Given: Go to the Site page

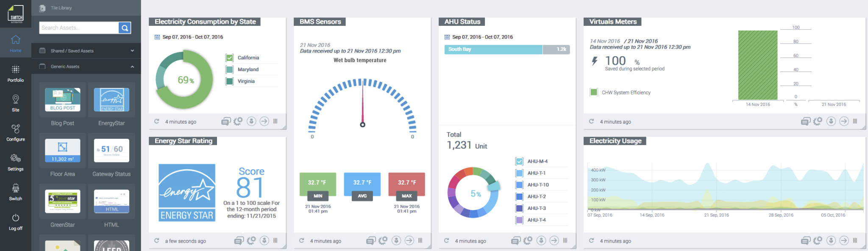Looking at the screenshot, I should pos(15,103).
